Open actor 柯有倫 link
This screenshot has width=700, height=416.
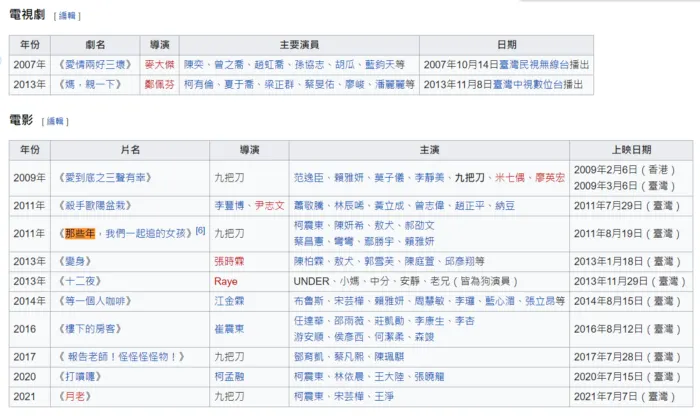pyautogui.click(x=199, y=84)
